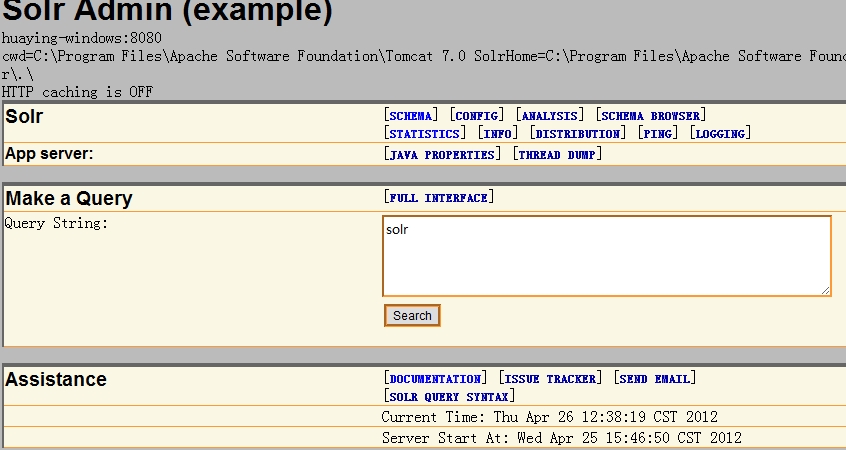This screenshot has width=846, height=450.
Task: Click the cwd path text line
Action: click(x=424, y=56)
